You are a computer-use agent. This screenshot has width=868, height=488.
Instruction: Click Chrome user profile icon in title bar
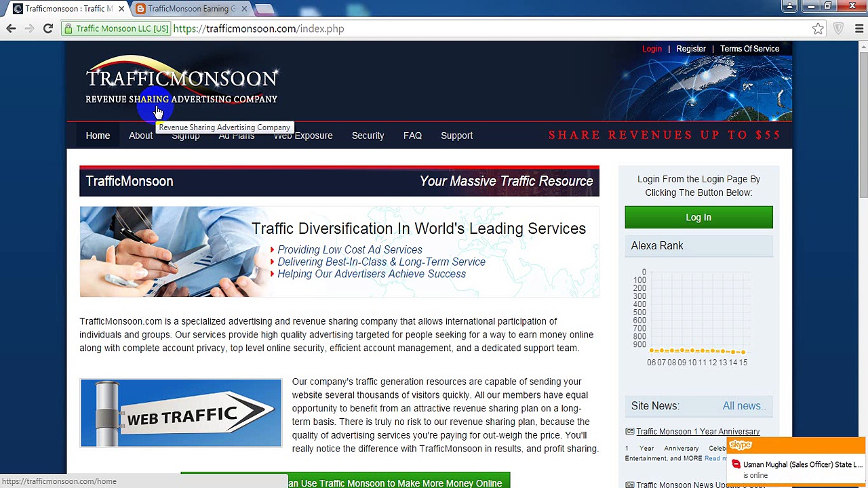(x=789, y=6)
